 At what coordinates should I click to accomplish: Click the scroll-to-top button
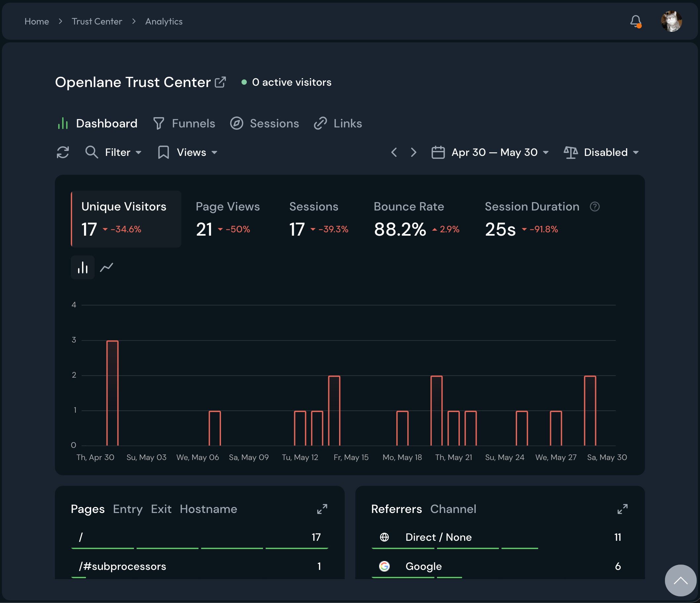click(680, 581)
